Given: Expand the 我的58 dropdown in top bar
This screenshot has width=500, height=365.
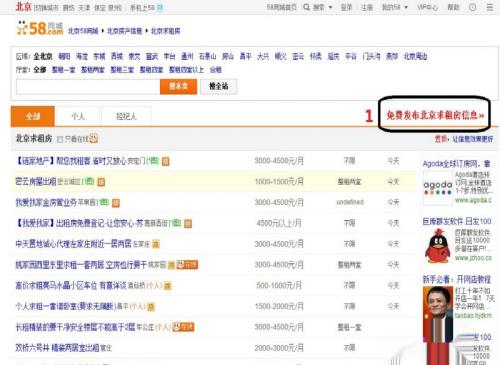Looking at the screenshot, I should [x=406, y=7].
